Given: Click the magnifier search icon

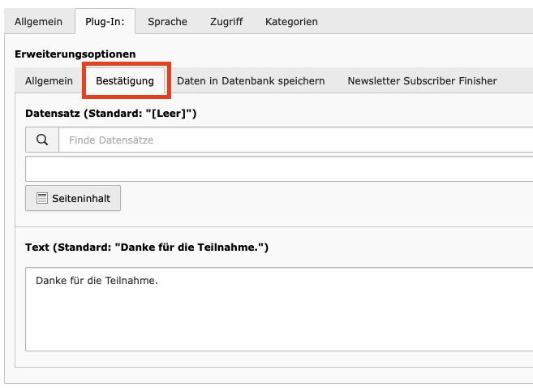Looking at the screenshot, I should click(x=42, y=140).
